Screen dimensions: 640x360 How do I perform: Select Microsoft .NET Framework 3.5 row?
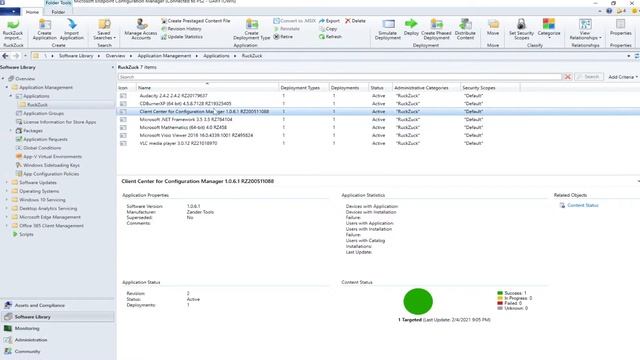click(378, 120)
